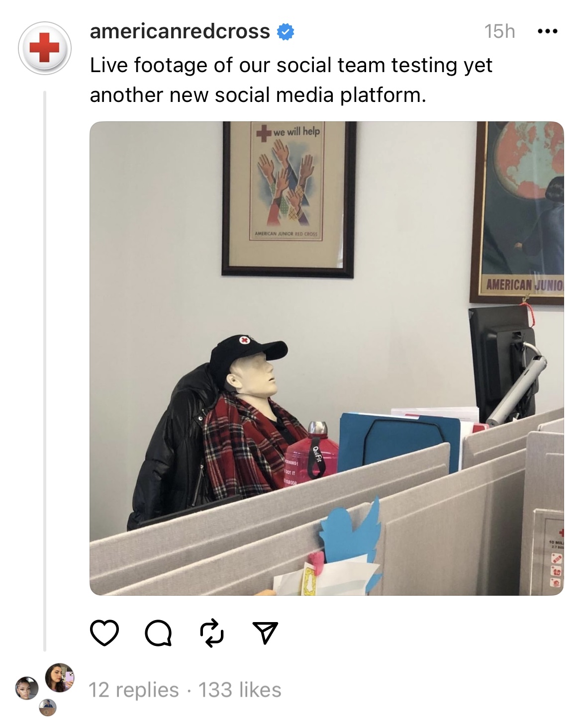Screen dimensions: 582x728
Task: Repost using the circular arrows icon
Action: [x=212, y=633]
